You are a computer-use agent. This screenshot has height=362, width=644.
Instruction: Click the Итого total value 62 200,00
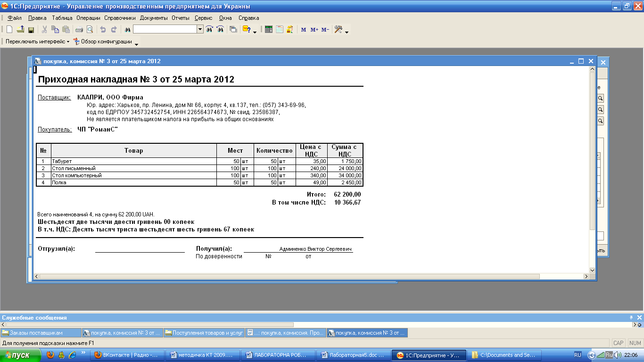tap(347, 194)
